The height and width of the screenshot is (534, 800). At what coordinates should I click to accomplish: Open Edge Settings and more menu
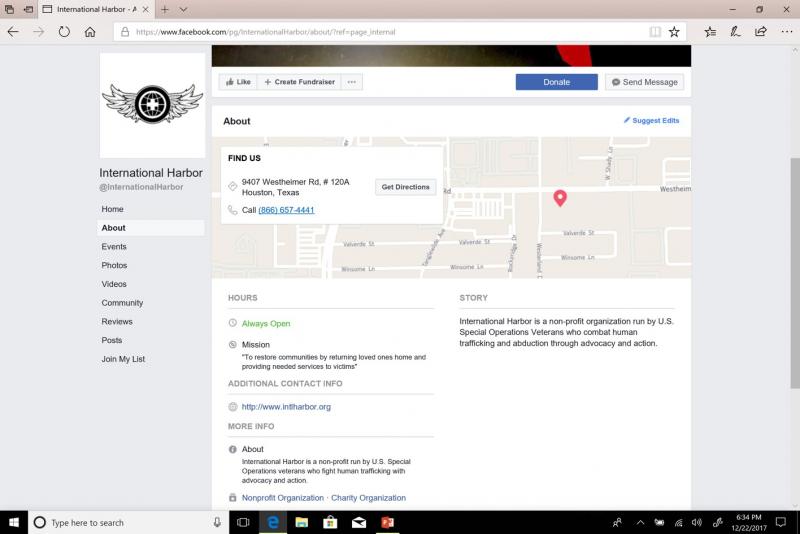pos(786,32)
